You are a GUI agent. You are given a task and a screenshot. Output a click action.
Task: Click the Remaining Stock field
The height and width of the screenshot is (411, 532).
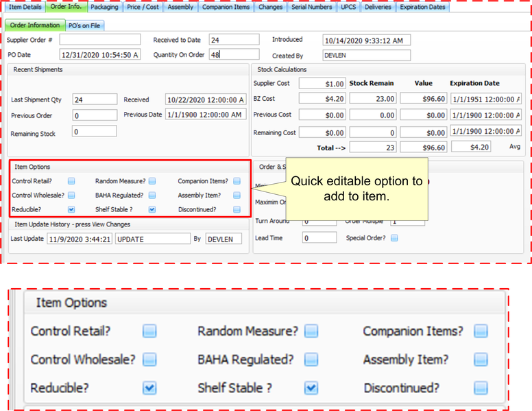[x=95, y=131]
